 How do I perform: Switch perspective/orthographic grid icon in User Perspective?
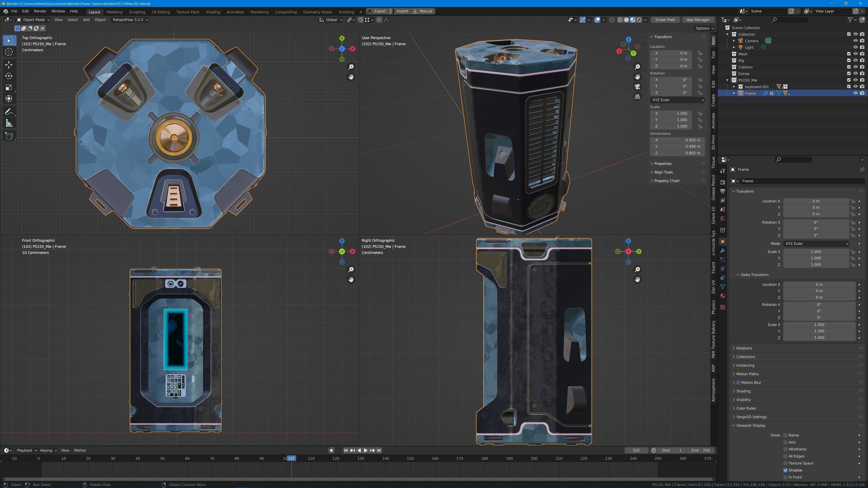(637, 97)
